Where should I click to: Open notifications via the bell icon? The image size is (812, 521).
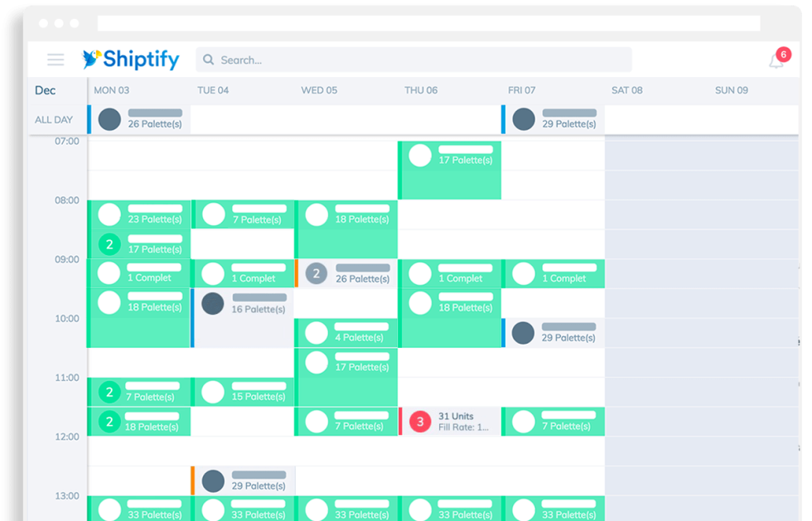point(776,60)
